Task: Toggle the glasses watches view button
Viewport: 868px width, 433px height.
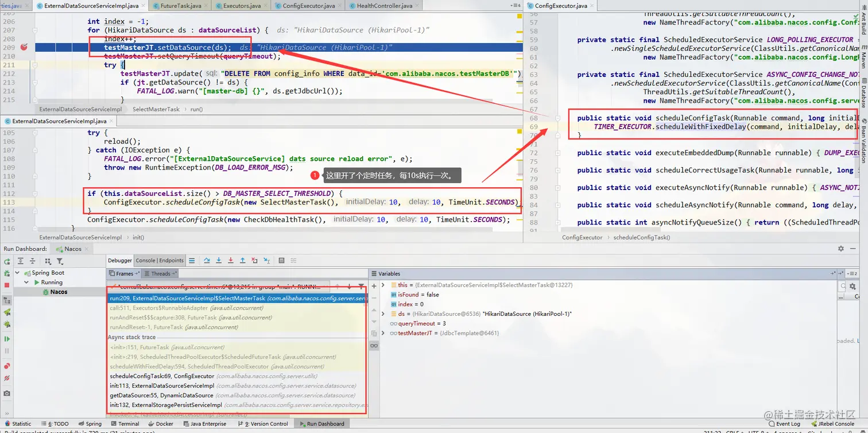Action: point(374,345)
